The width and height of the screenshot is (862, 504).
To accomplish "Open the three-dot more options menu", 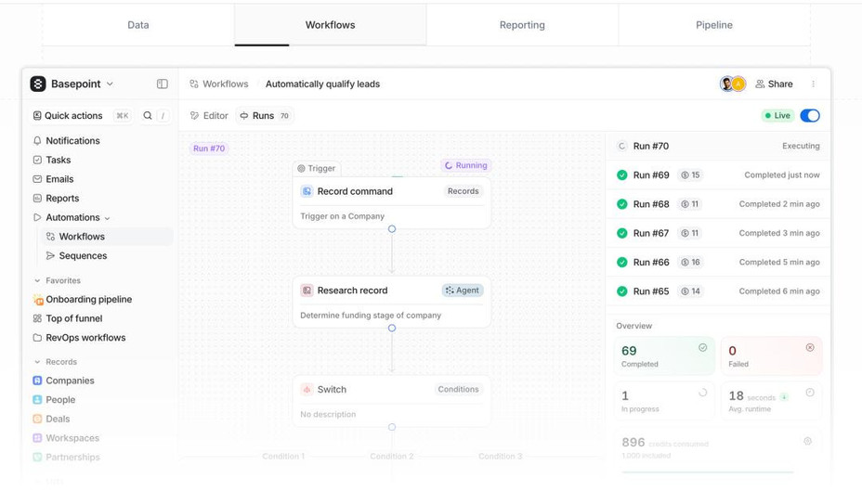I will 813,84.
